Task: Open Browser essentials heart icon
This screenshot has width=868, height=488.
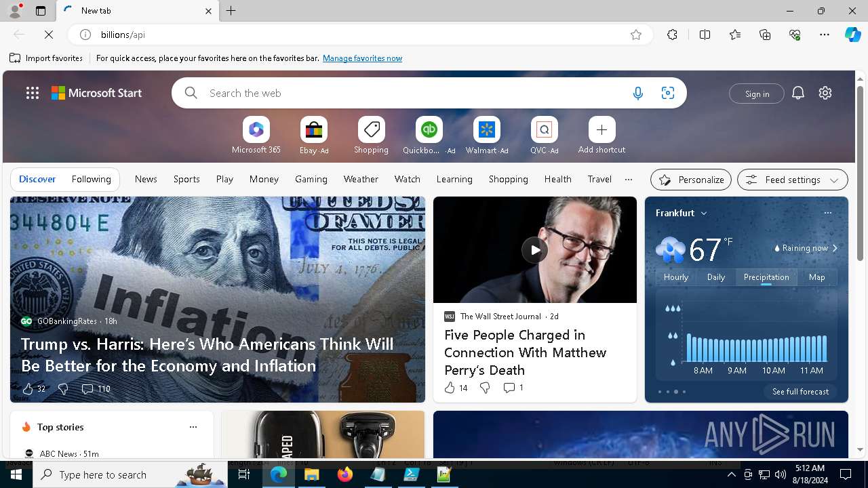Action: coord(795,35)
